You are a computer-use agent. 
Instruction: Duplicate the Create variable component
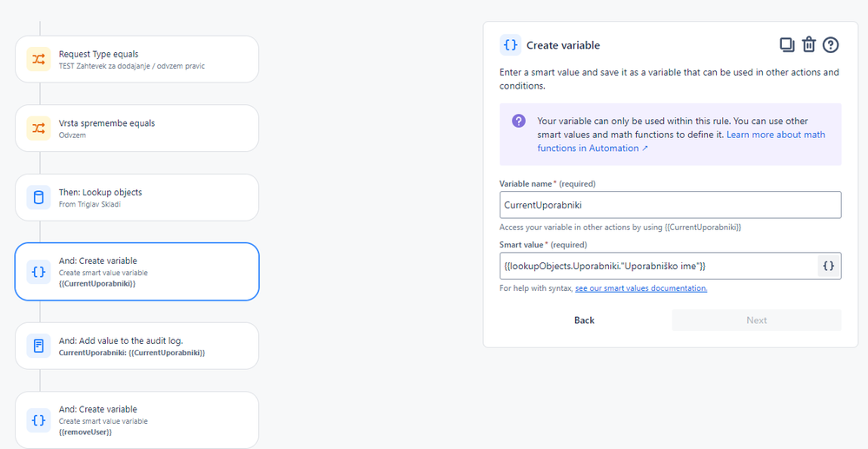pyautogui.click(x=786, y=45)
